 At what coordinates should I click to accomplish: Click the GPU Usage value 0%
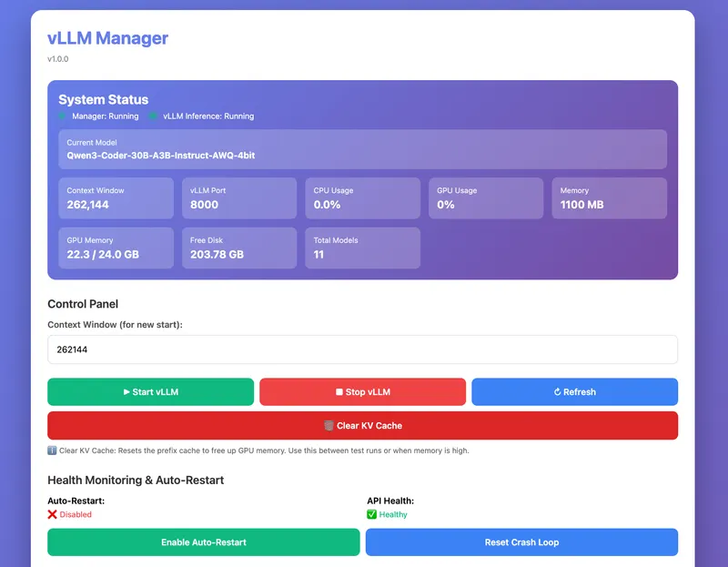[x=446, y=205]
